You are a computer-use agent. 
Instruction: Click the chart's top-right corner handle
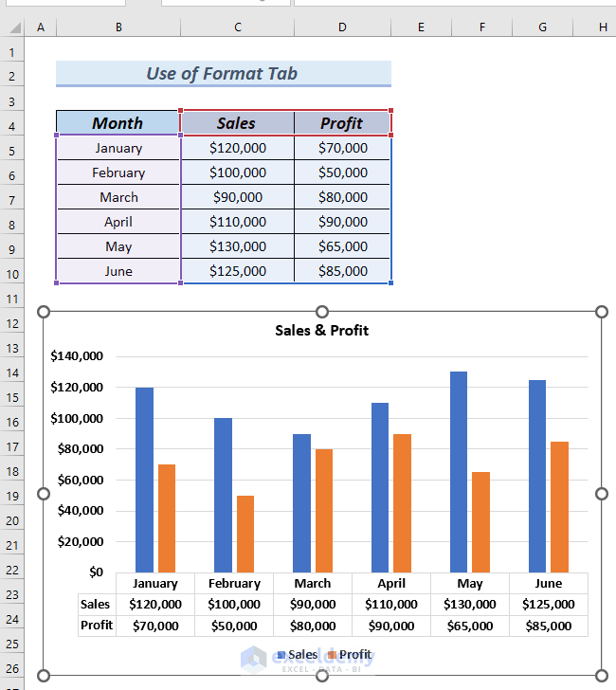click(x=601, y=312)
